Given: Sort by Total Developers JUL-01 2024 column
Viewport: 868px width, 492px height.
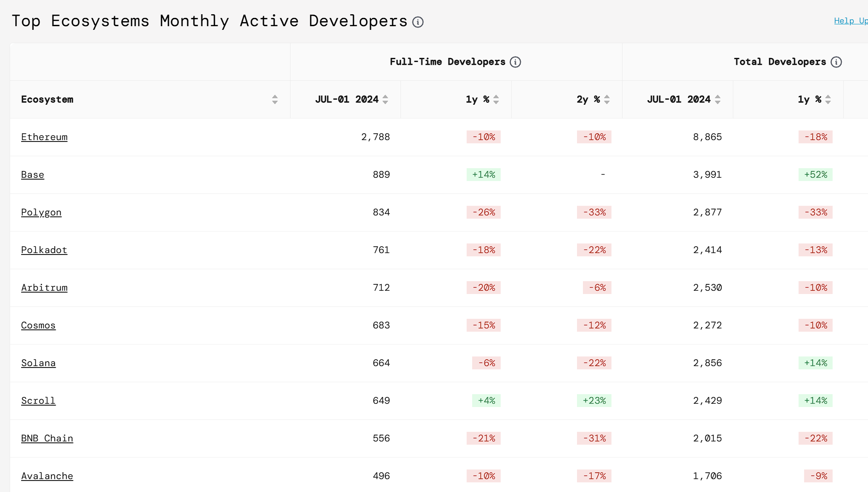Looking at the screenshot, I should click(x=718, y=100).
